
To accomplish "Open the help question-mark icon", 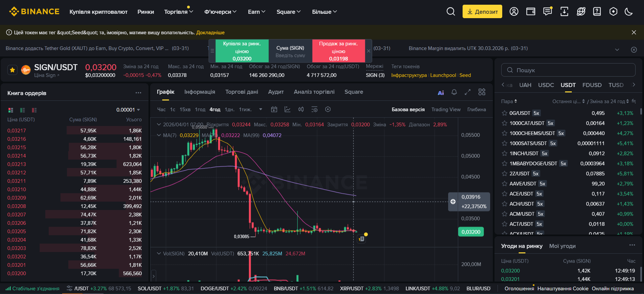I will 597,12.
